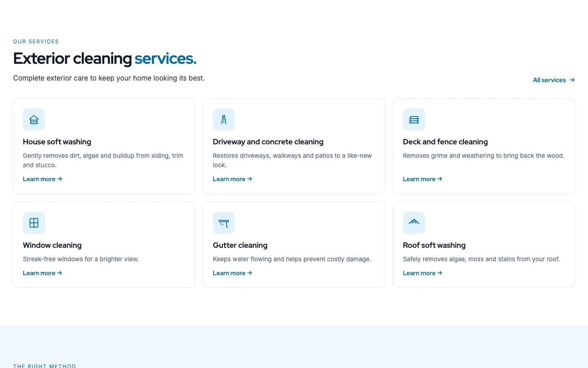Screen dimensions: 588x368
Task: Click the gutter icon on Gutter cleaning card
Action: coord(224,223)
